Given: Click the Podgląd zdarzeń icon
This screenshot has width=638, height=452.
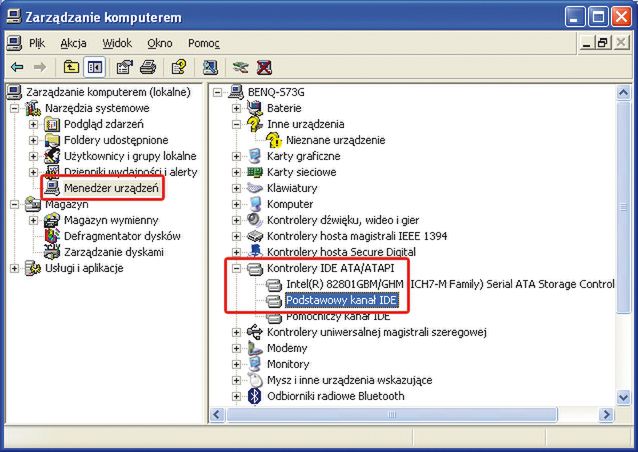Looking at the screenshot, I should [52, 124].
